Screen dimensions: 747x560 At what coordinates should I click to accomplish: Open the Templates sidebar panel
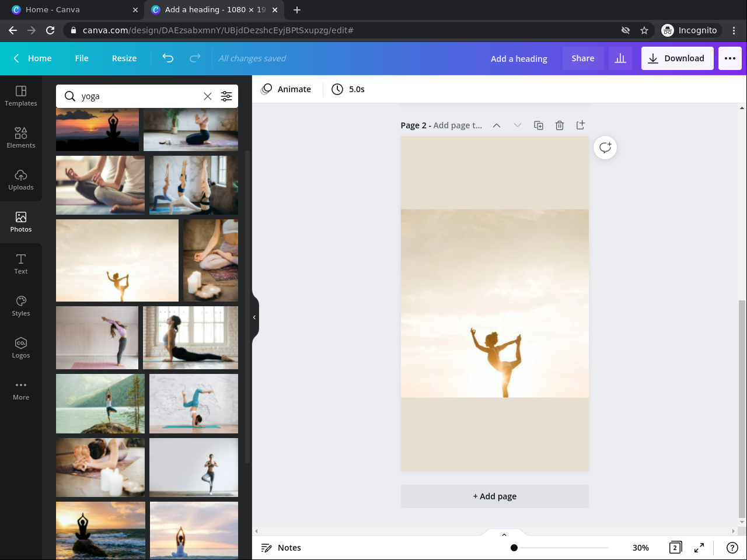click(21, 96)
